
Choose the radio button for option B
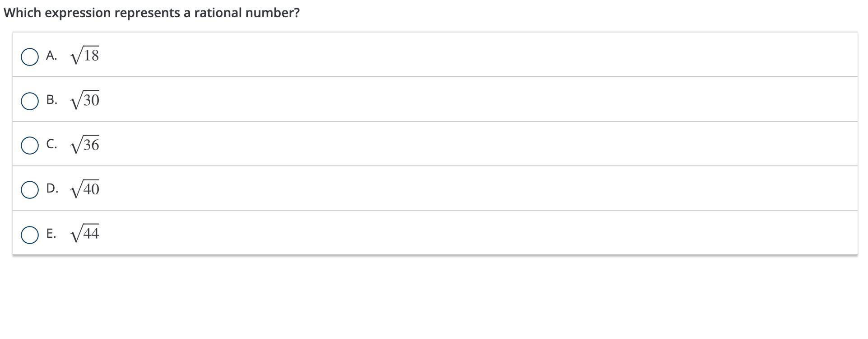click(x=30, y=101)
